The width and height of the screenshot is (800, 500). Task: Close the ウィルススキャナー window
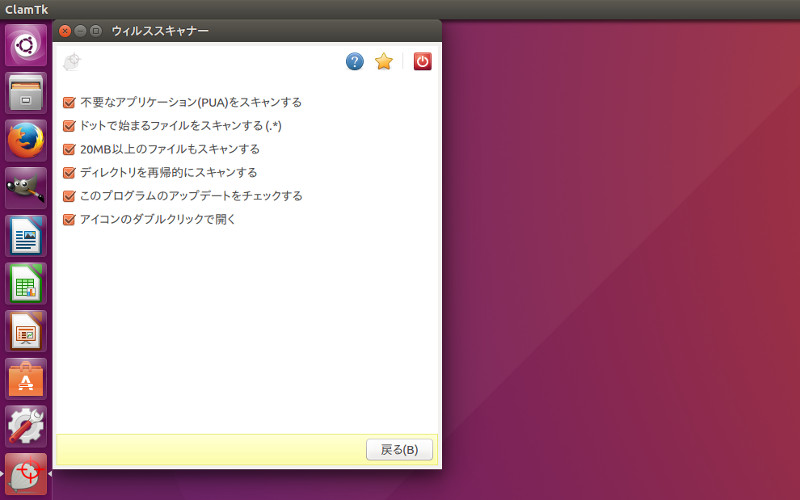coord(65,31)
